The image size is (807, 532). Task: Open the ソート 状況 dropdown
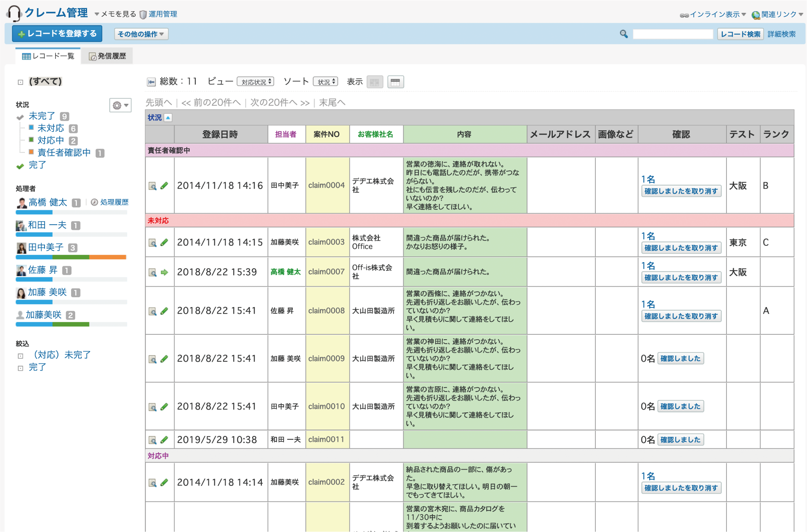tap(326, 82)
